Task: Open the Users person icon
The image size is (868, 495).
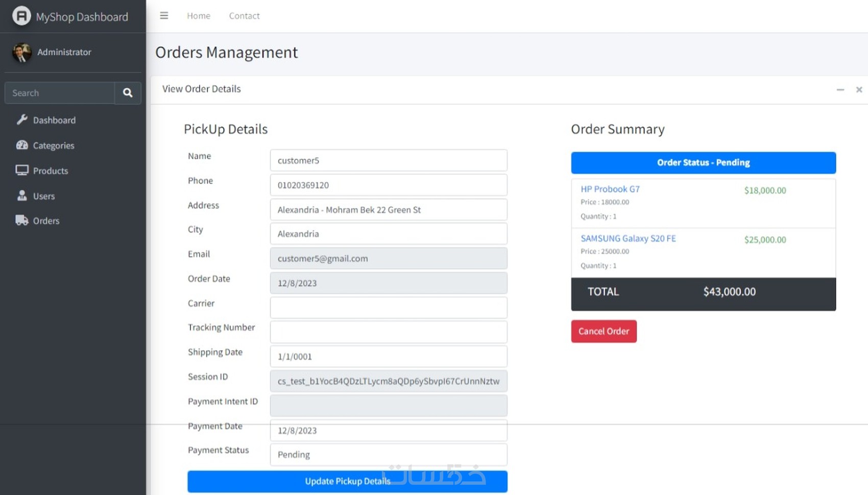Action: (x=22, y=195)
